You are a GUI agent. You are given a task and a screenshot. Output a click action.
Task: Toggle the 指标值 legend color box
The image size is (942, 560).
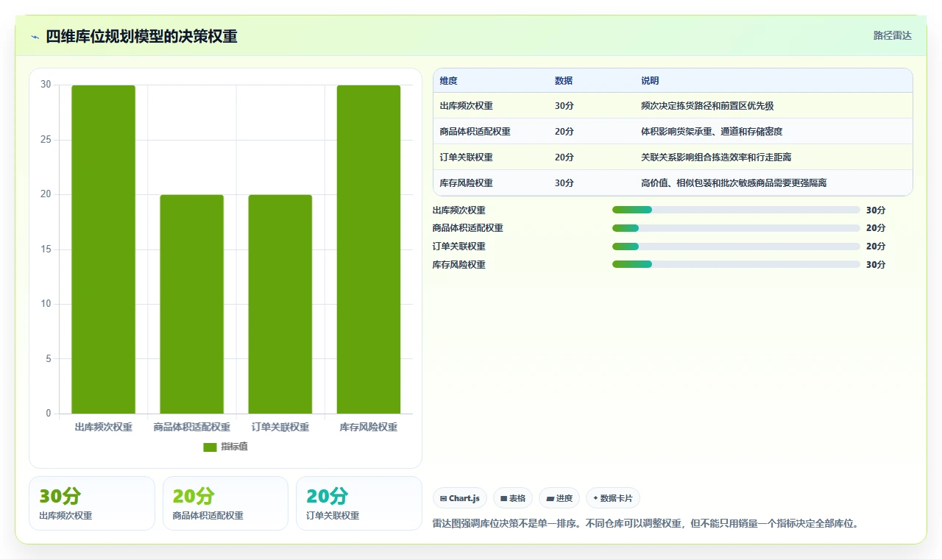click(x=210, y=447)
